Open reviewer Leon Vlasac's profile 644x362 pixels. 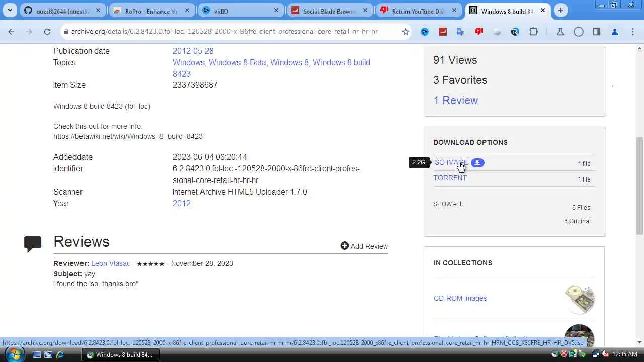click(110, 263)
